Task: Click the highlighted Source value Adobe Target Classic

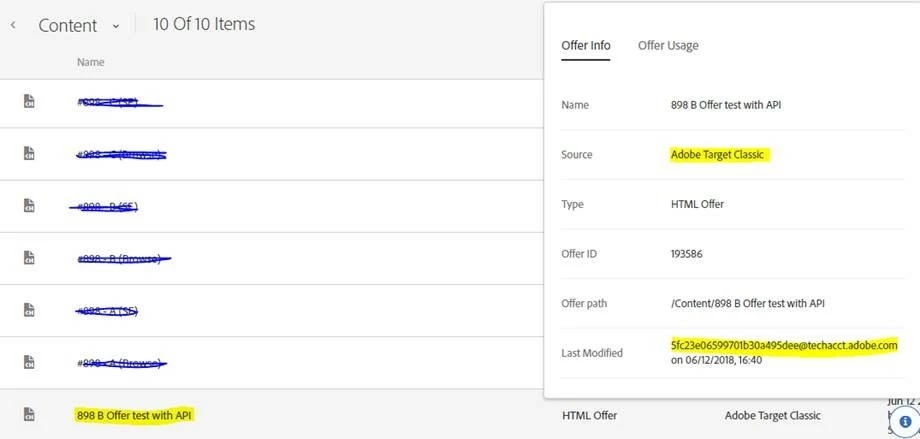Action: [718, 155]
